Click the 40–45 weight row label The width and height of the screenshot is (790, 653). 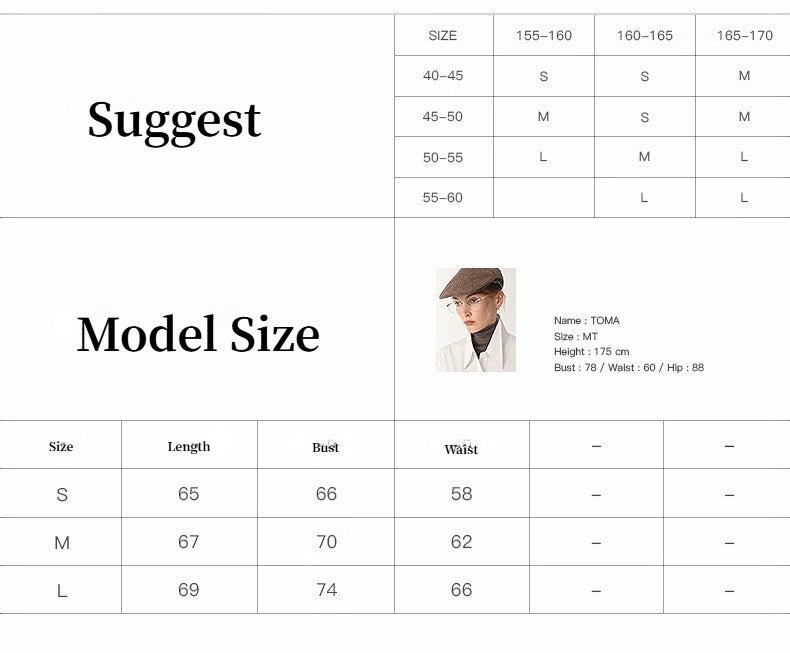(x=442, y=76)
